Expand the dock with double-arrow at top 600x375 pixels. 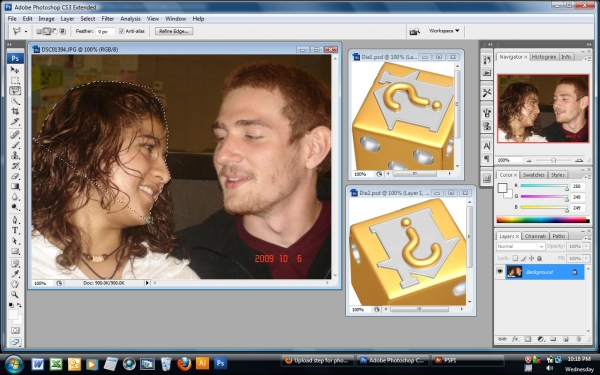[490, 44]
